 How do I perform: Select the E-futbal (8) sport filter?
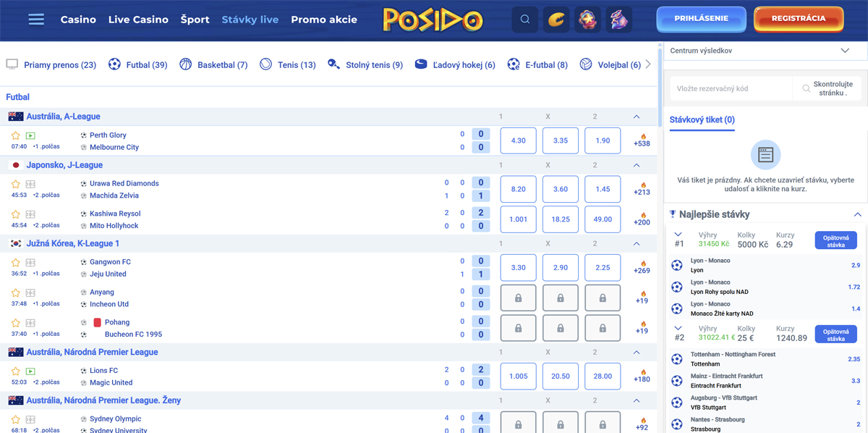coord(537,64)
